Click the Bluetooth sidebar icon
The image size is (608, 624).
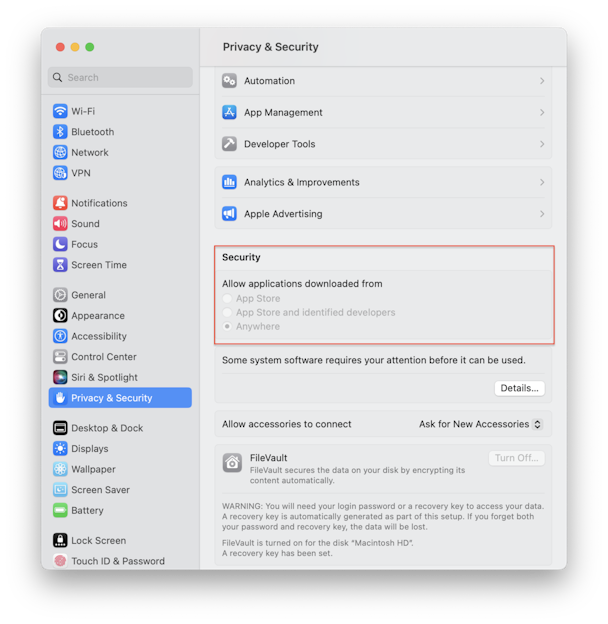60,132
